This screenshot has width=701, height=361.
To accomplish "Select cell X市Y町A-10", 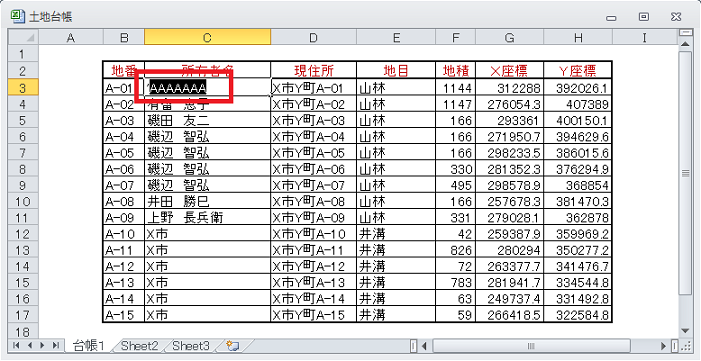I will (313, 234).
